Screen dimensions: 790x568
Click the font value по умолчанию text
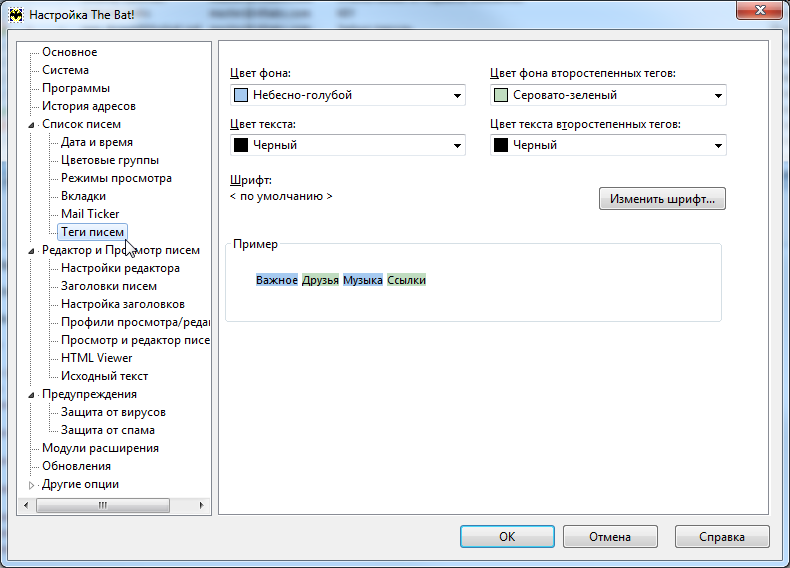point(281,197)
